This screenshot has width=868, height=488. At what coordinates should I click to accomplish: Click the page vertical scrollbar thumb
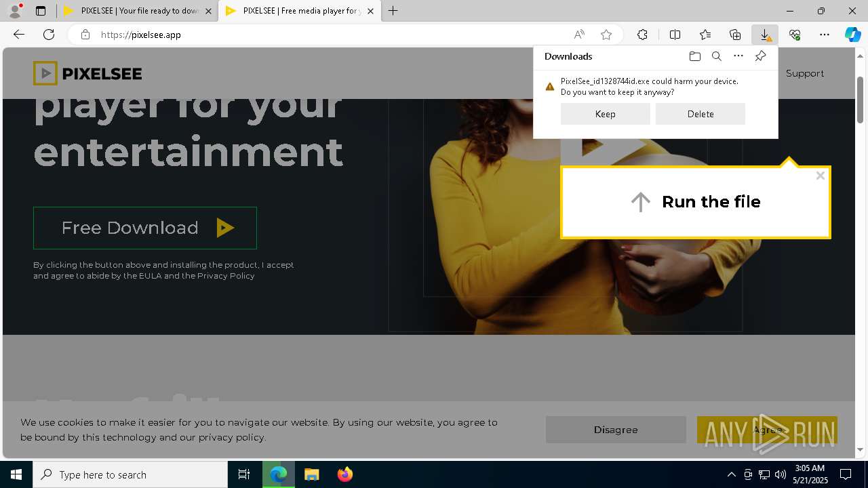[861, 100]
